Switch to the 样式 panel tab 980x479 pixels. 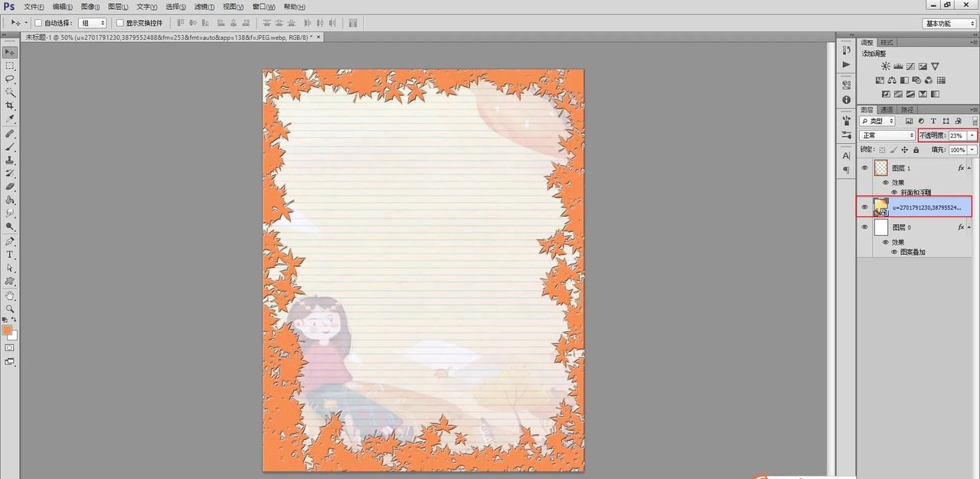887,42
